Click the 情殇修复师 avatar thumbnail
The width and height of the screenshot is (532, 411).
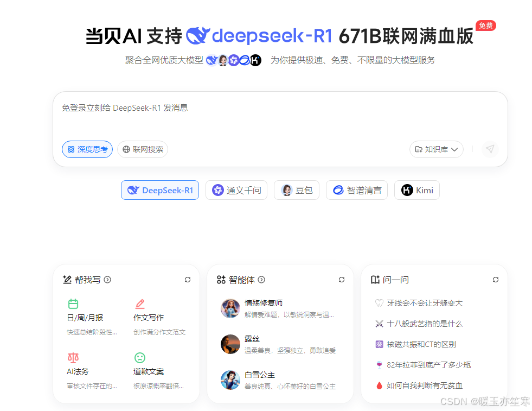click(230, 308)
